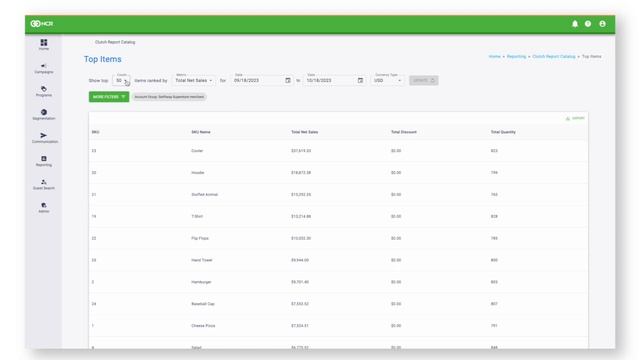Select the Baseball Cap SKU name cell
This screenshot has width=640, height=360.
tap(203, 304)
